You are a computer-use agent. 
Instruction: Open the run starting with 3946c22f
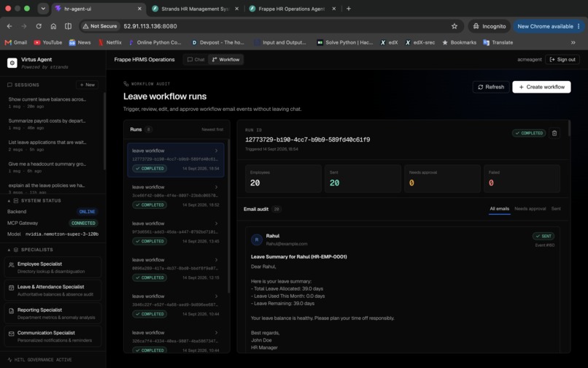pos(176,305)
